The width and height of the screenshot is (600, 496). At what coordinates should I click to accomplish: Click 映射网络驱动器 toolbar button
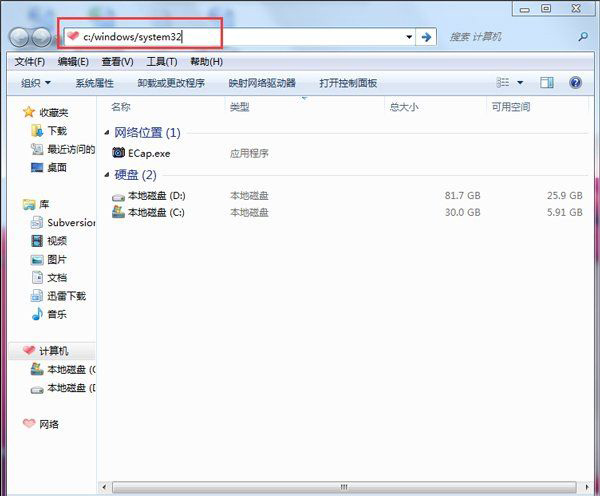tap(262, 83)
